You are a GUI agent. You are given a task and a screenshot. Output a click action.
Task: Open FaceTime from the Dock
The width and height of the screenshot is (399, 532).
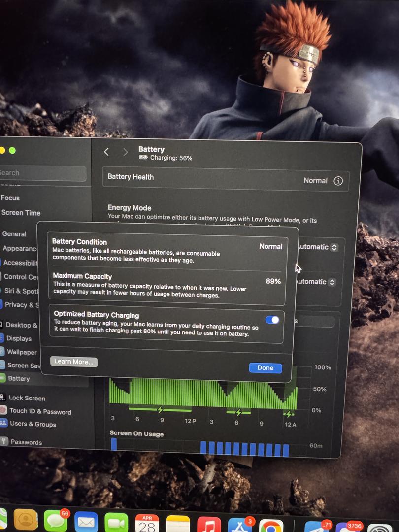tap(116, 523)
